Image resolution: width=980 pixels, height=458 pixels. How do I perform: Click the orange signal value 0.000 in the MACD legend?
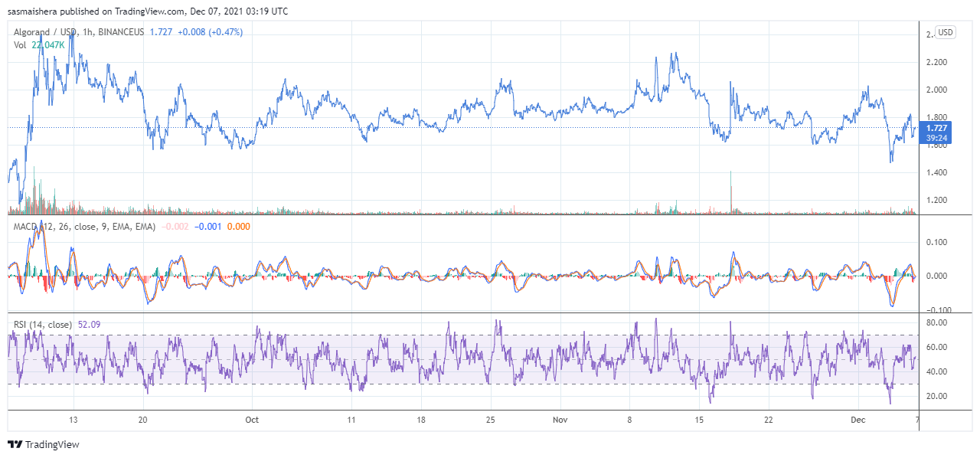pyautogui.click(x=239, y=227)
